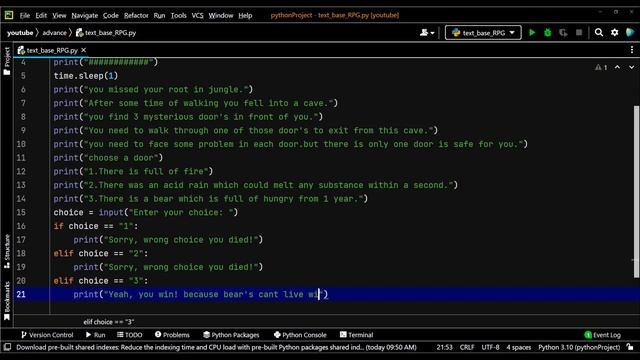Open the Run tool window
The image size is (640, 360).
point(96,335)
